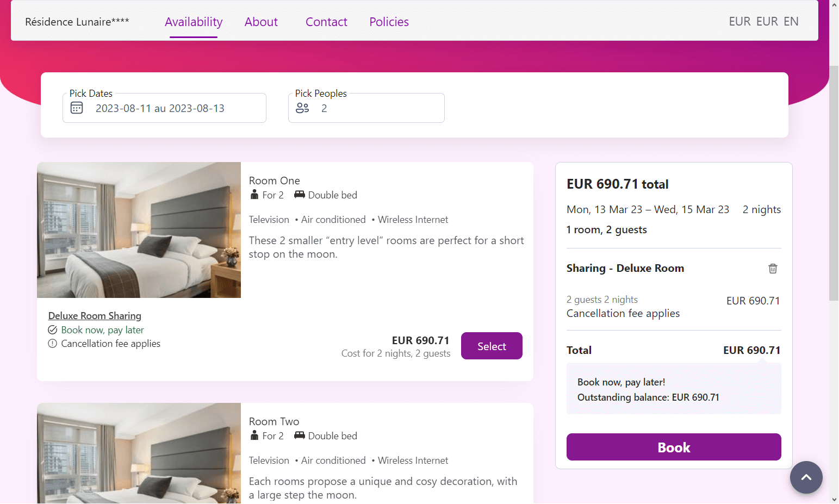Remove Sharing - Deluxe Room via trash icon

click(x=773, y=268)
